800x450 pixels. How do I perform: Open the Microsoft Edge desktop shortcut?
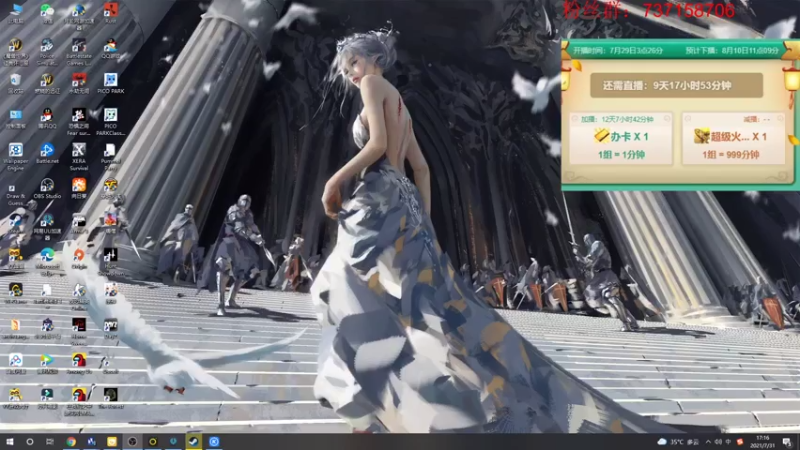click(47, 261)
